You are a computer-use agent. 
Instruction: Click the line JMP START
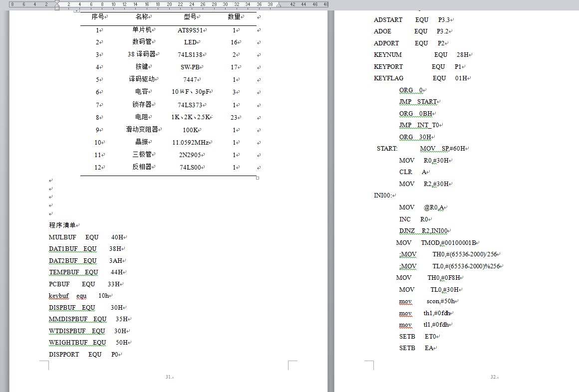pyautogui.click(x=418, y=102)
